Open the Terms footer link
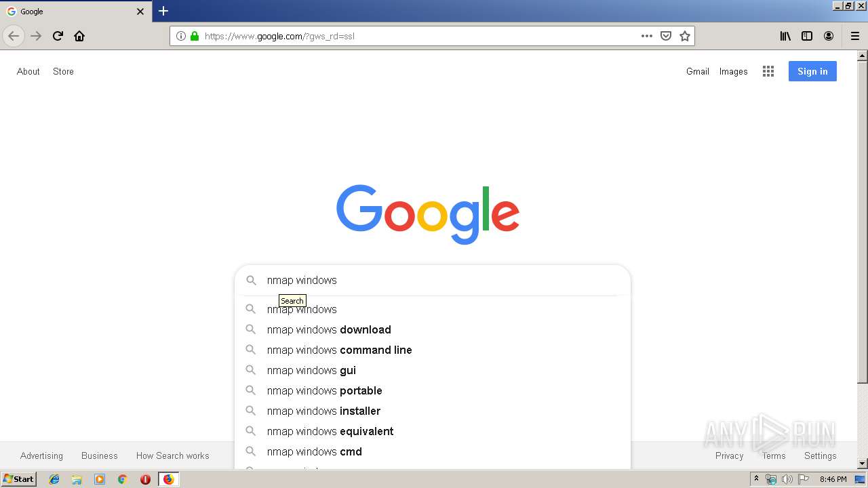The image size is (868, 488). 774,455
